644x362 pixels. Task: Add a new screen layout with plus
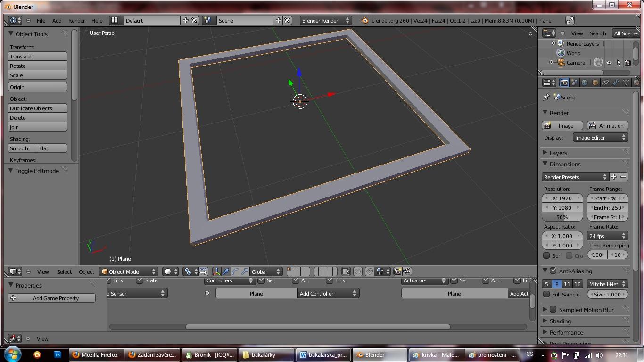[185, 20]
